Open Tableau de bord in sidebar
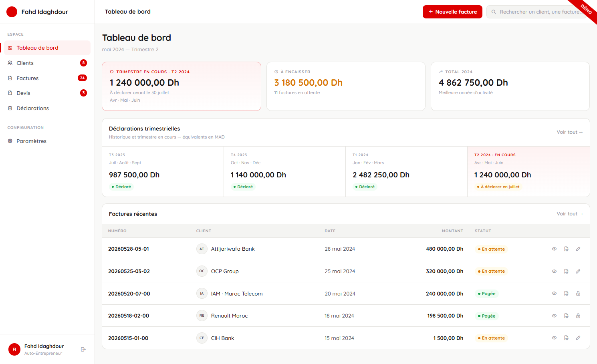The height and width of the screenshot is (364, 597). point(47,48)
